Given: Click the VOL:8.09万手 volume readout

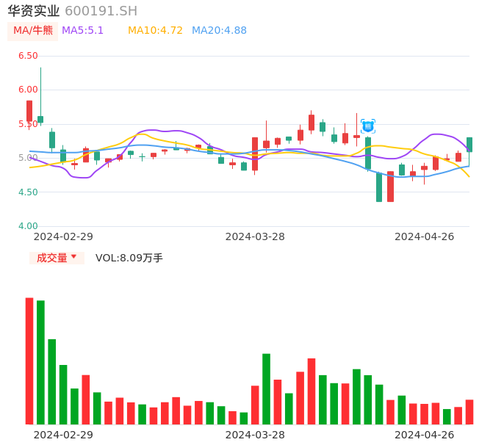Looking at the screenshot, I should [129, 258].
